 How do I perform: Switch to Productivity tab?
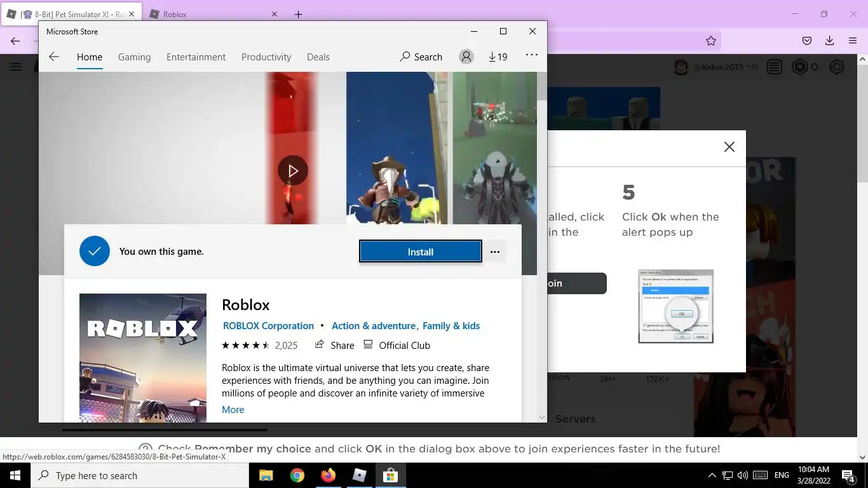[266, 57]
